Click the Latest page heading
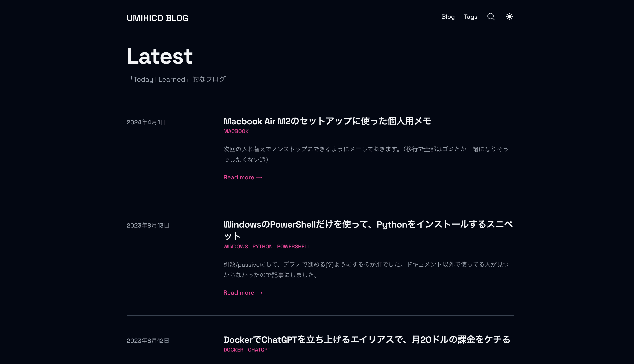 point(160,56)
